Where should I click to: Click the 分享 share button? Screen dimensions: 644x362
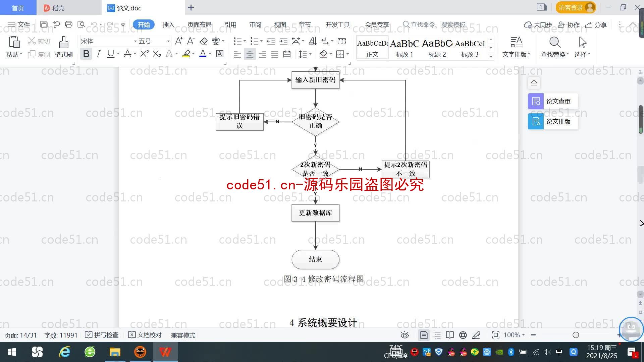click(x=596, y=25)
